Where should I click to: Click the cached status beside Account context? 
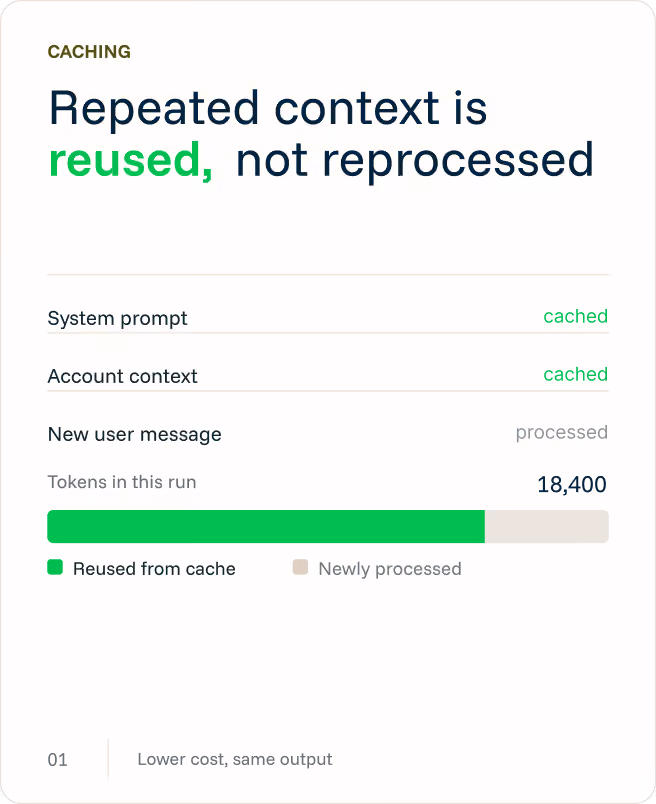click(x=575, y=374)
